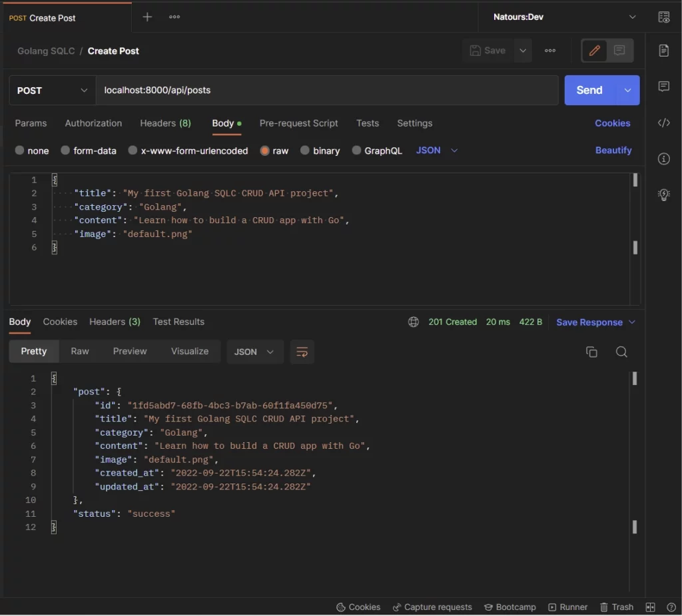
Task: Open code snippet icon in right sidebar
Action: coord(664,123)
